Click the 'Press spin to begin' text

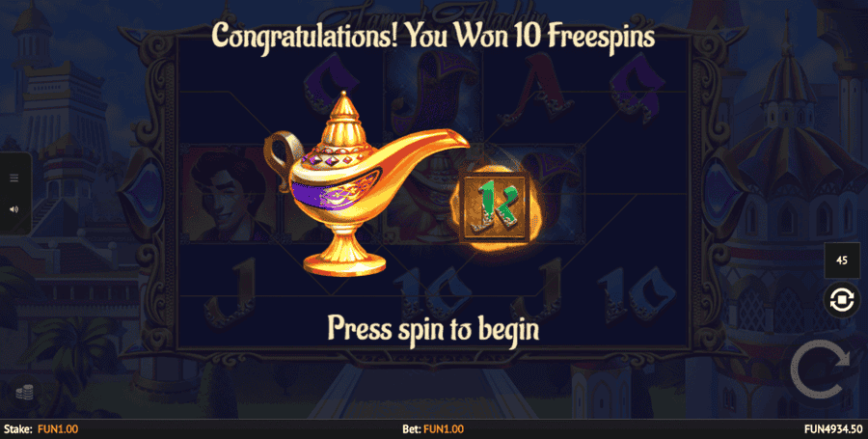(x=433, y=328)
